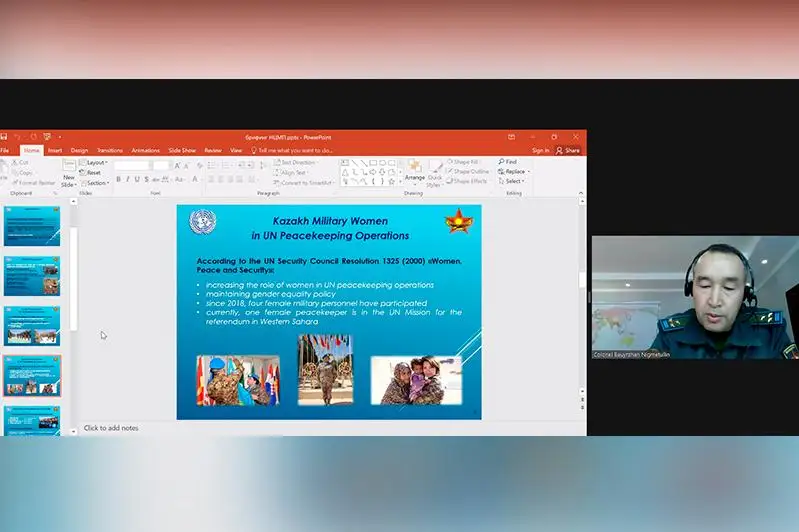Viewport: 799px width, 532px height.
Task: Switch to the Design tab
Action: tap(79, 150)
